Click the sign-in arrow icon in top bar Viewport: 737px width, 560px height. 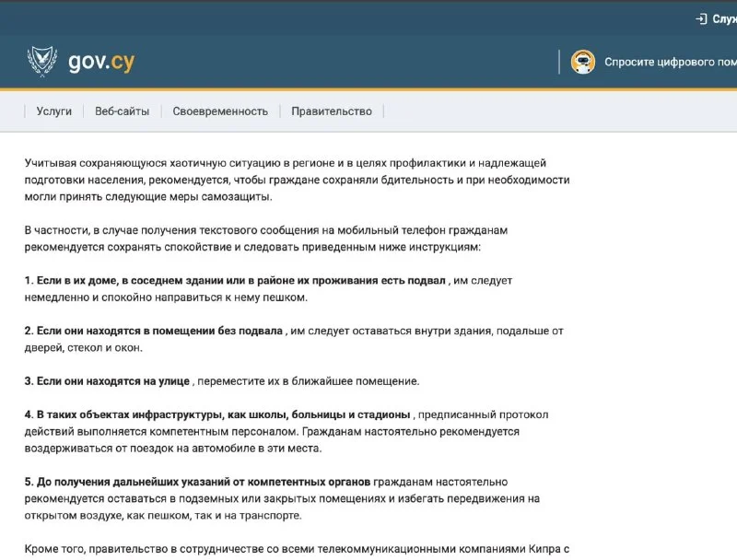[x=701, y=19]
